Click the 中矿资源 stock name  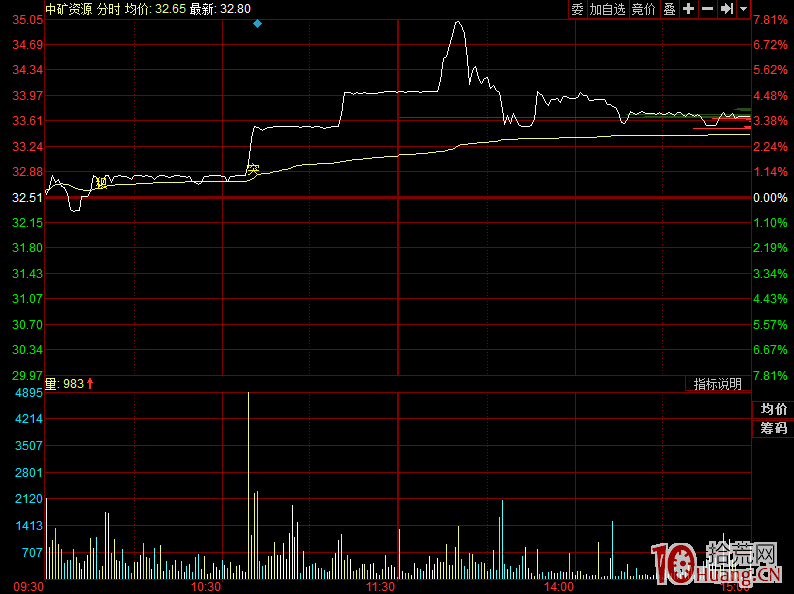tap(69, 9)
